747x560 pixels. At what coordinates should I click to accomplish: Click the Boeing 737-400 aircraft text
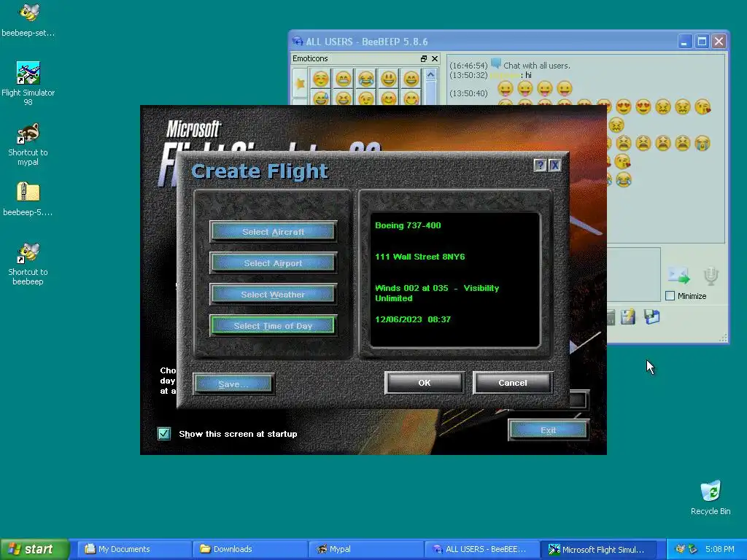[x=408, y=225]
